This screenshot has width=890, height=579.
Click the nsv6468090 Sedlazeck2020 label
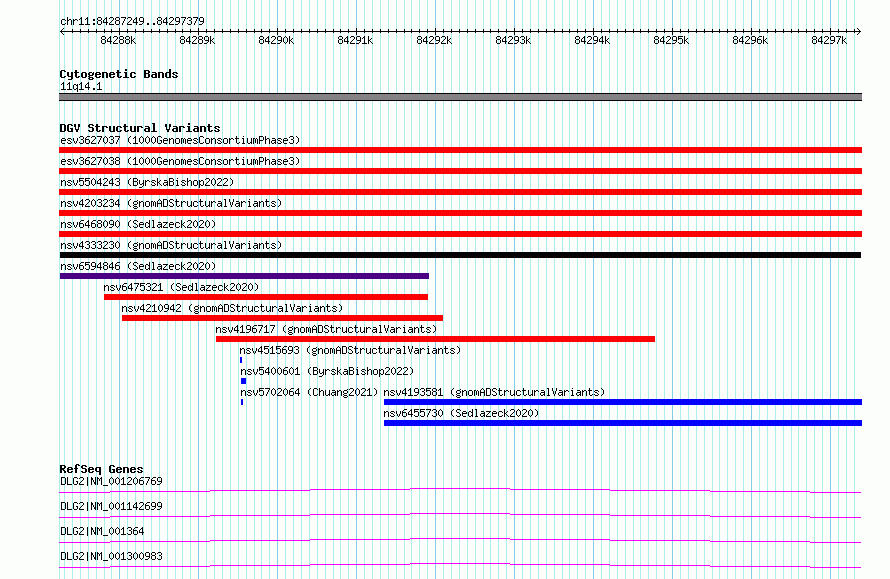[x=138, y=224]
